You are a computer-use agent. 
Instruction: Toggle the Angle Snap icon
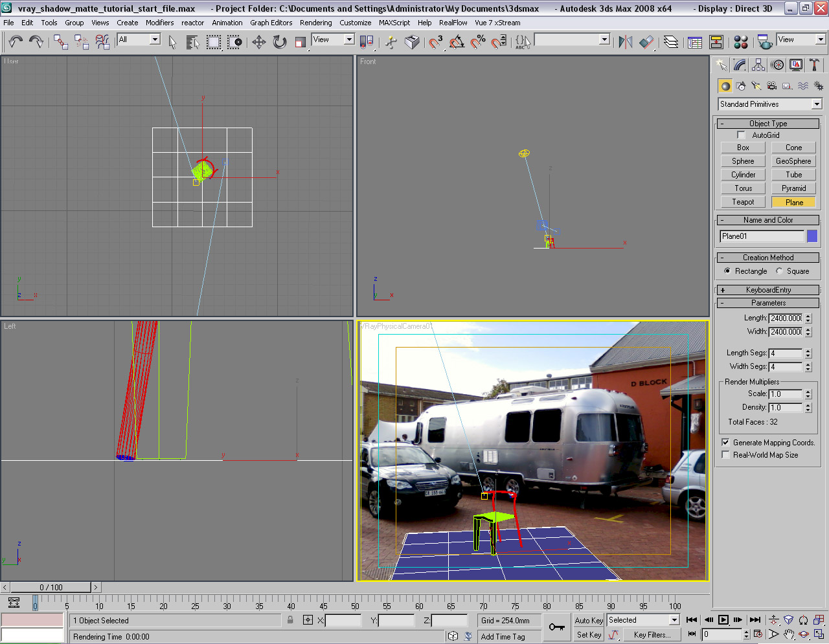click(x=457, y=42)
